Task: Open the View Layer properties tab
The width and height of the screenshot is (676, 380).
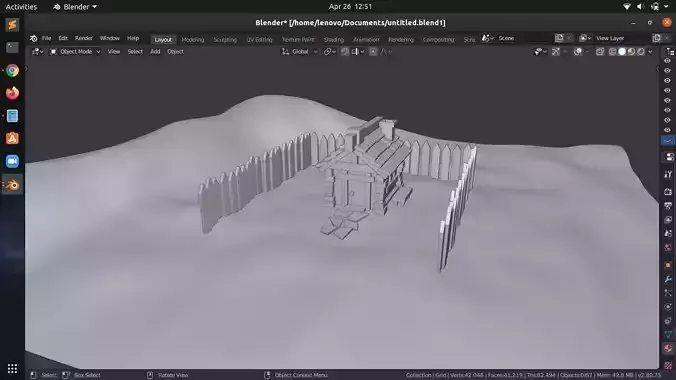Action: pyautogui.click(x=668, y=220)
